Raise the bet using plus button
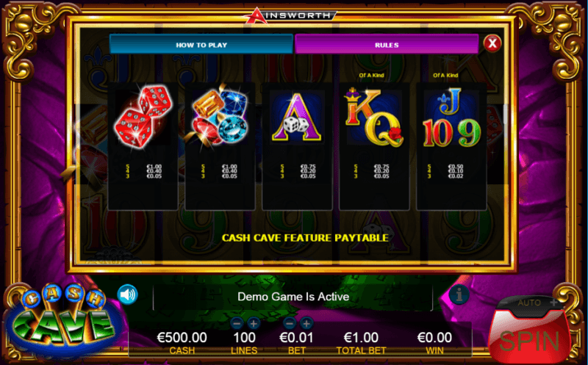This screenshot has height=365, width=588. pyautogui.click(x=306, y=323)
